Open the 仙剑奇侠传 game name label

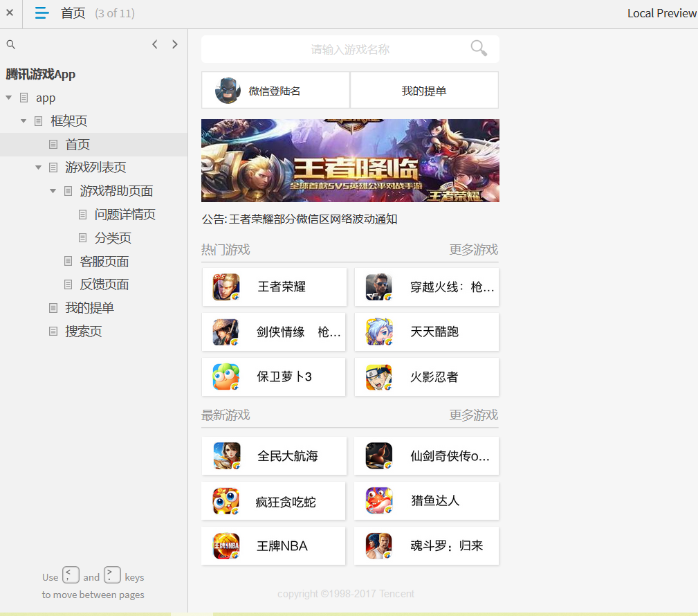[450, 455]
